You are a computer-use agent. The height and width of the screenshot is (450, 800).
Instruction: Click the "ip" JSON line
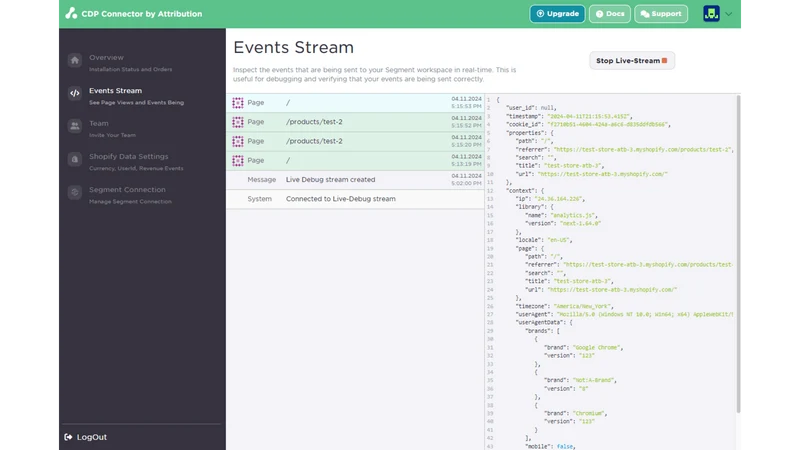(x=550, y=198)
